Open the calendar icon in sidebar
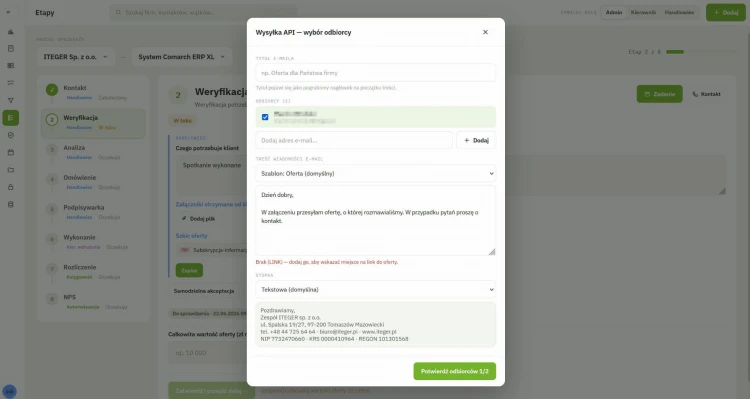Image resolution: width=750 pixels, height=399 pixels. [11, 153]
